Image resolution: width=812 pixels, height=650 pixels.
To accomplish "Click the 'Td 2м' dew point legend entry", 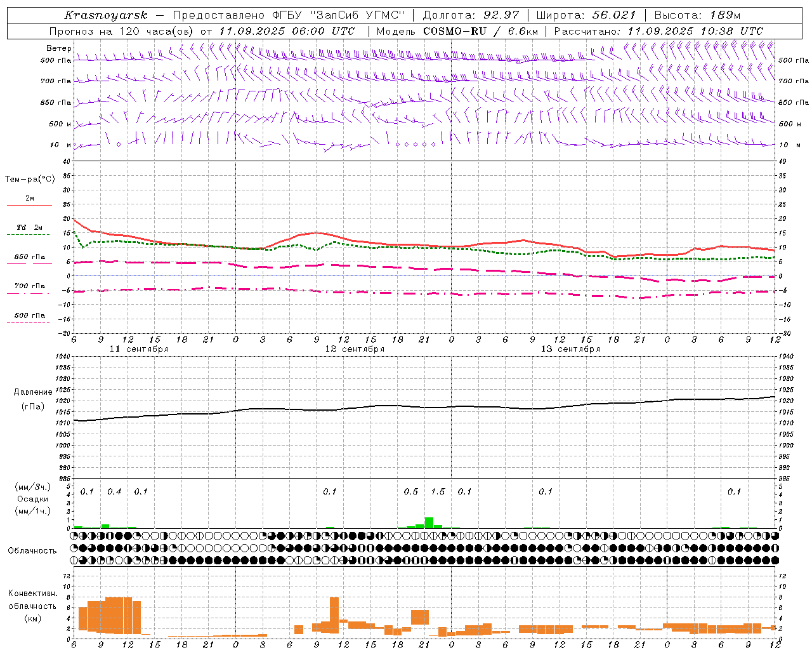I will click(30, 227).
